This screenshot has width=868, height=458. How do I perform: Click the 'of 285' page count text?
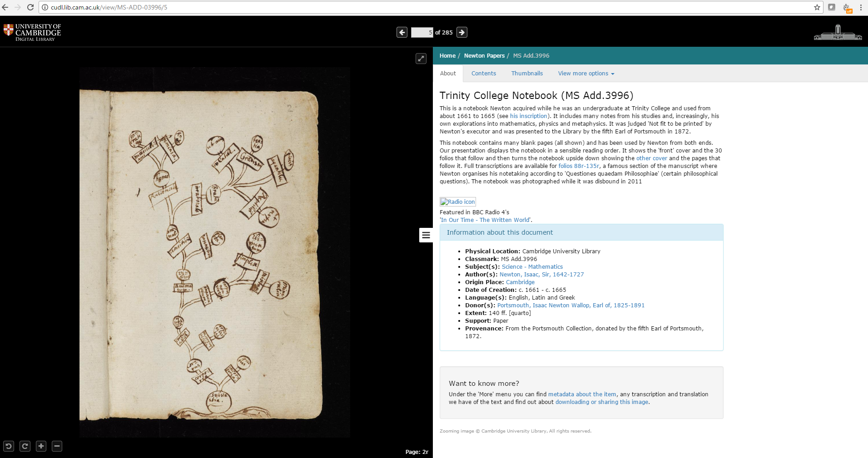pyautogui.click(x=444, y=33)
